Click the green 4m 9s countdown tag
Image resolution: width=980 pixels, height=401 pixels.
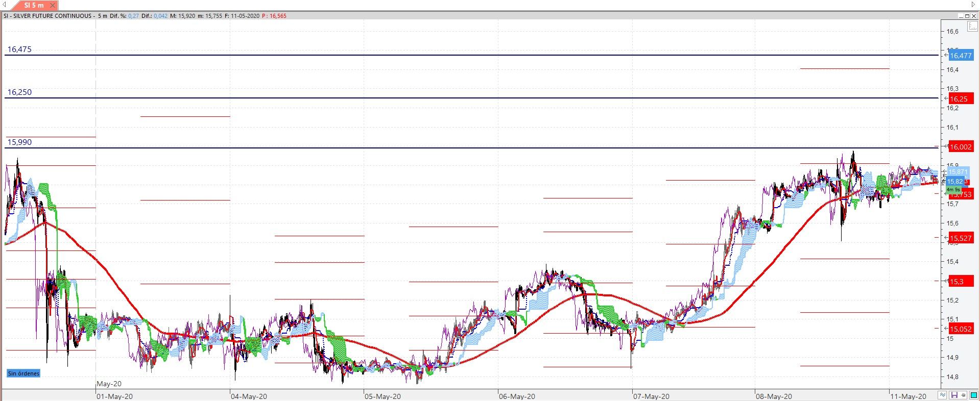[x=953, y=189]
